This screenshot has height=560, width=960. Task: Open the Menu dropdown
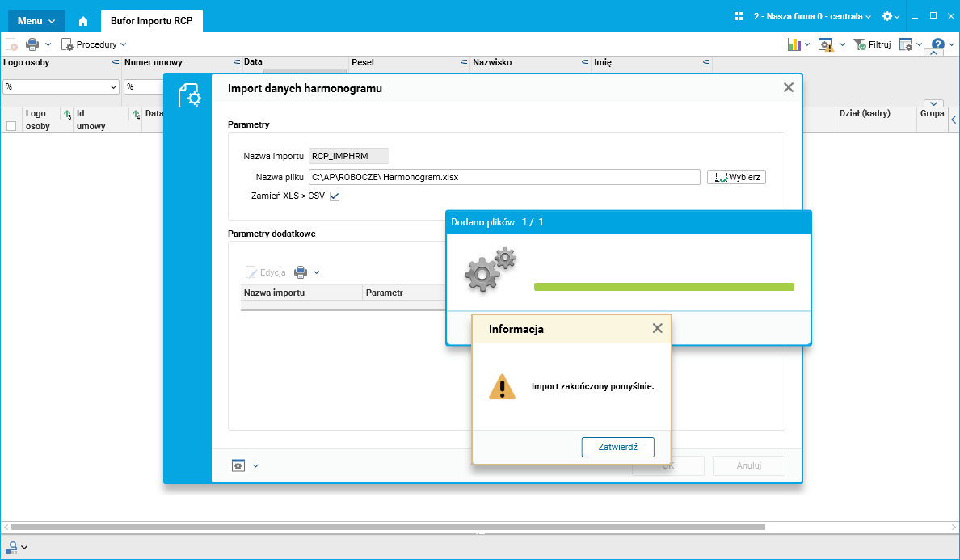click(x=36, y=21)
